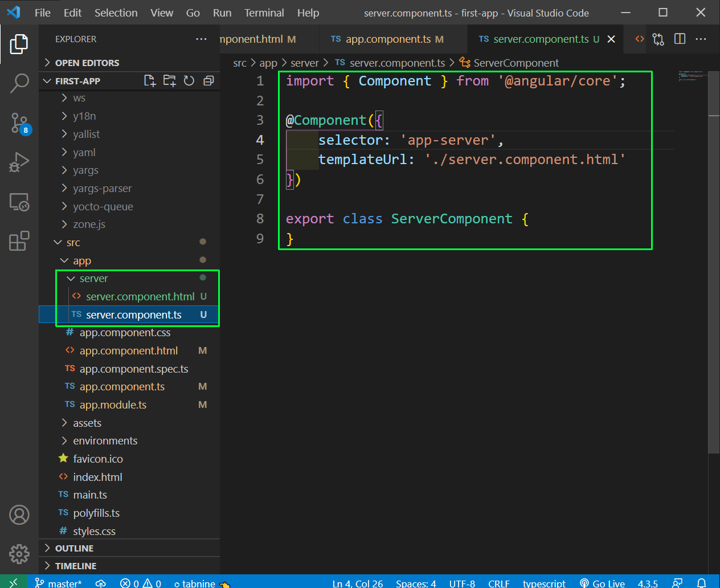Open the Terminal menu
The image size is (720, 588).
pos(264,13)
